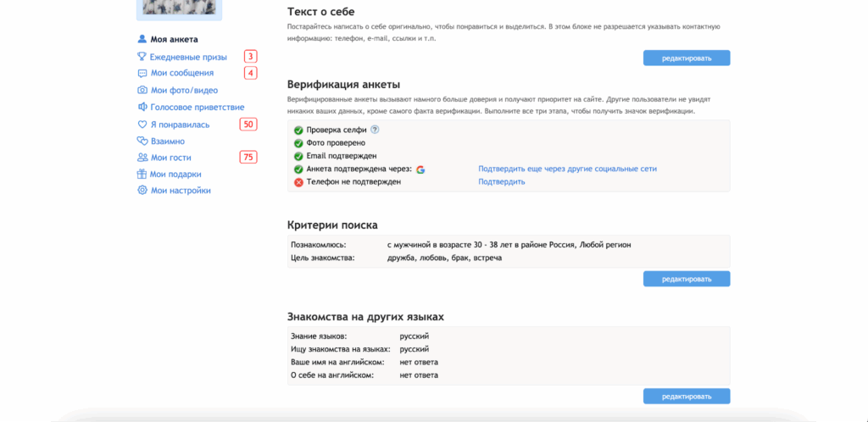
Task: Click the red cross icon by Телефон не подтвержден
Action: pyautogui.click(x=298, y=182)
